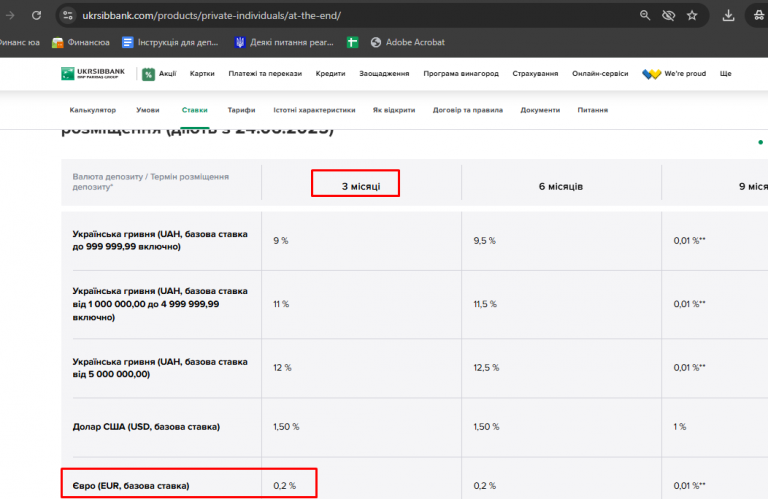
Task: Open the Документи tab
Action: point(540,110)
